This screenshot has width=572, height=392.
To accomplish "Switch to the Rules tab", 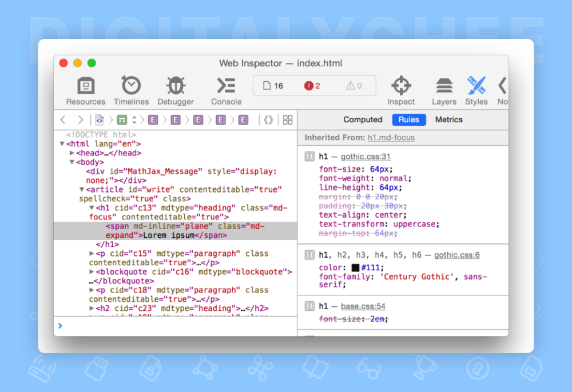I will pyautogui.click(x=409, y=119).
